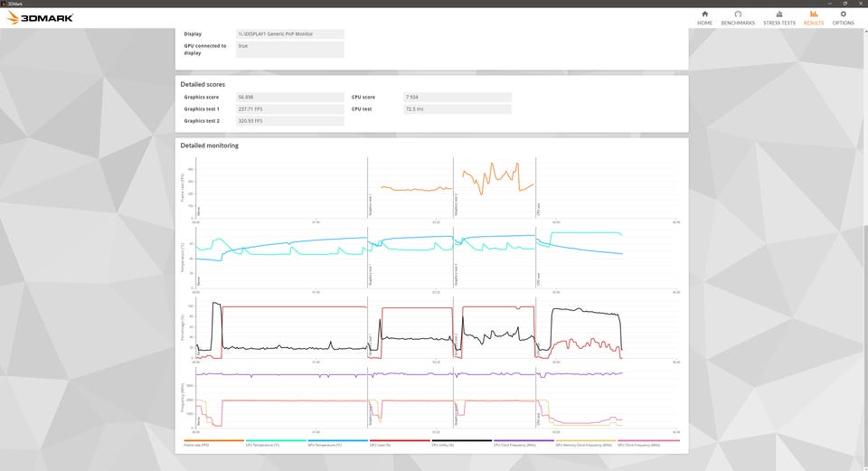Close the 3DMark window

coord(860,4)
